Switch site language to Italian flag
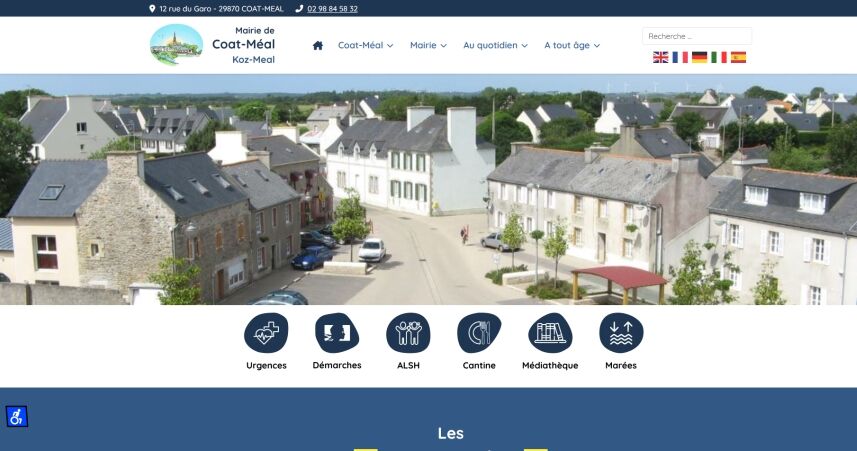Screen dimensions: 857x451 point(719,57)
